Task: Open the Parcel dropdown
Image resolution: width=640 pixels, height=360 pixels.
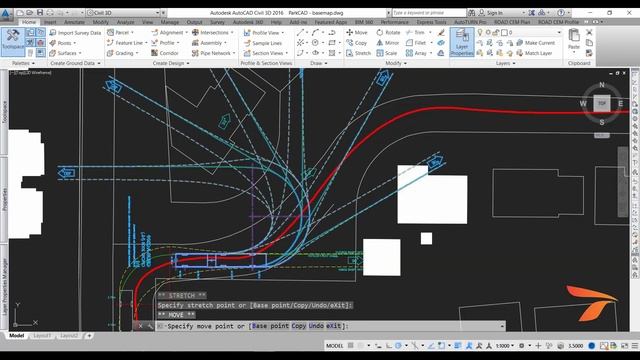Action: pyautogui.click(x=120, y=32)
